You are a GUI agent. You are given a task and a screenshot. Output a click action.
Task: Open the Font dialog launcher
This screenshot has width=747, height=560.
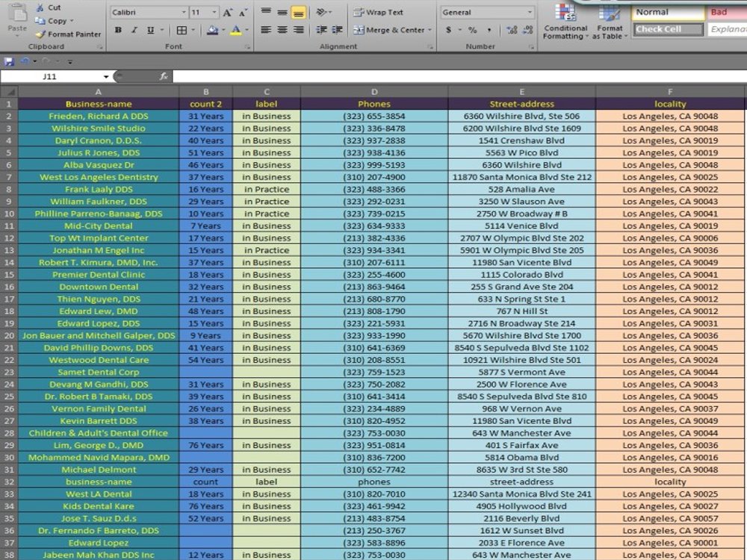(x=247, y=46)
